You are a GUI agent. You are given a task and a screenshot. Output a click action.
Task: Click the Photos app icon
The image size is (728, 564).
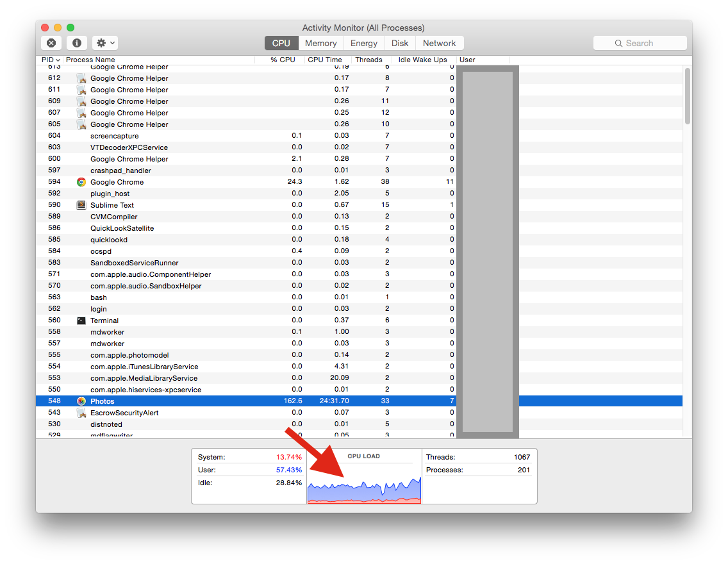(x=81, y=401)
